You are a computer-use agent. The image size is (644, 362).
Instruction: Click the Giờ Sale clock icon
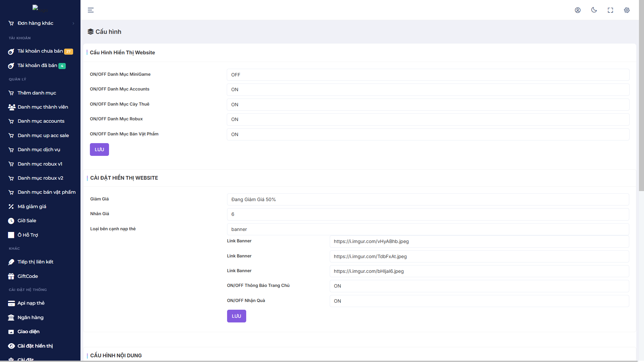point(11,221)
